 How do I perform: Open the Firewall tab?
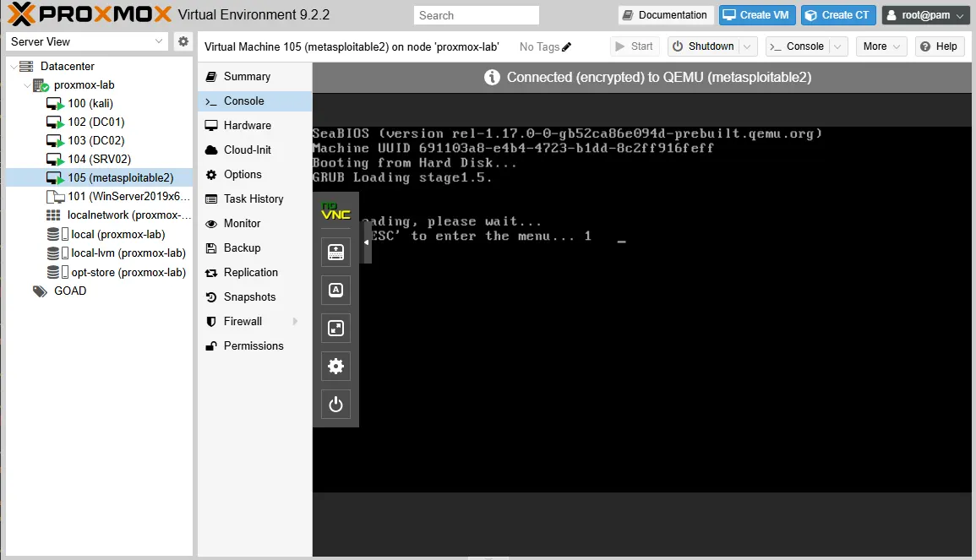255,322
